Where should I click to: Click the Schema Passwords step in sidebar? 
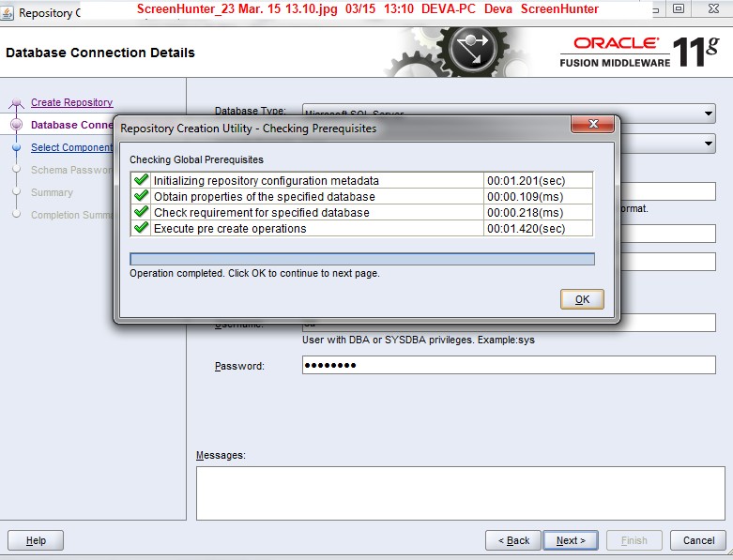(71, 170)
